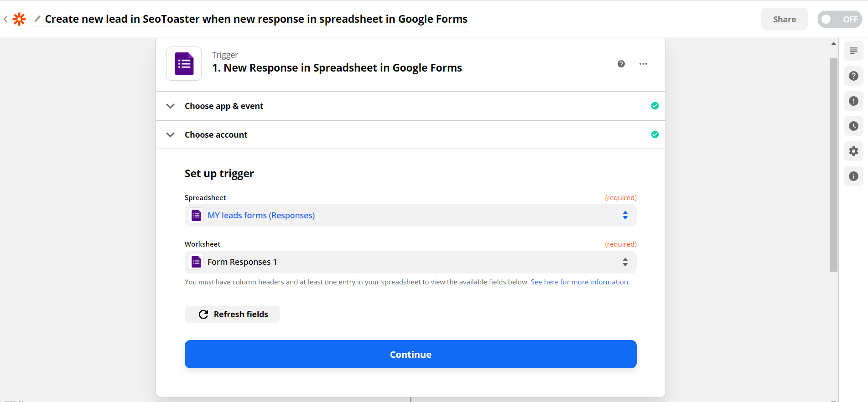Image resolution: width=868 pixels, height=402 pixels.
Task: Expand the Choose account section
Action: point(171,135)
